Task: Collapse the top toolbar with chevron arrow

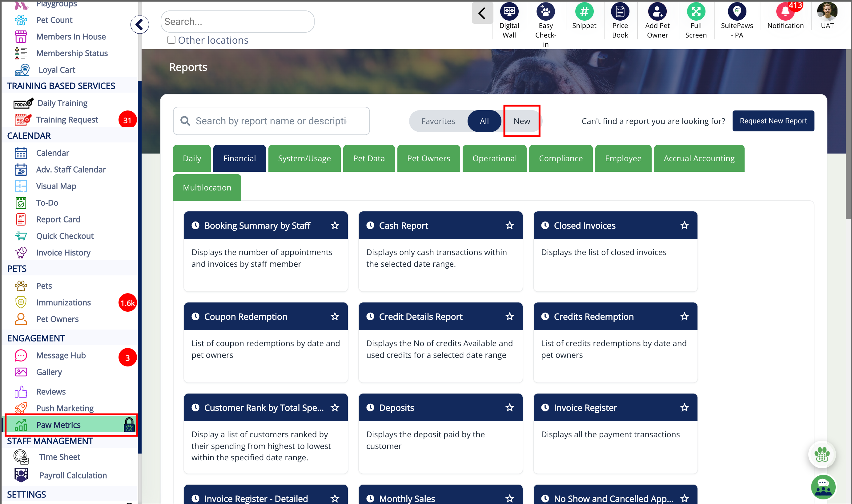Action: [x=482, y=13]
